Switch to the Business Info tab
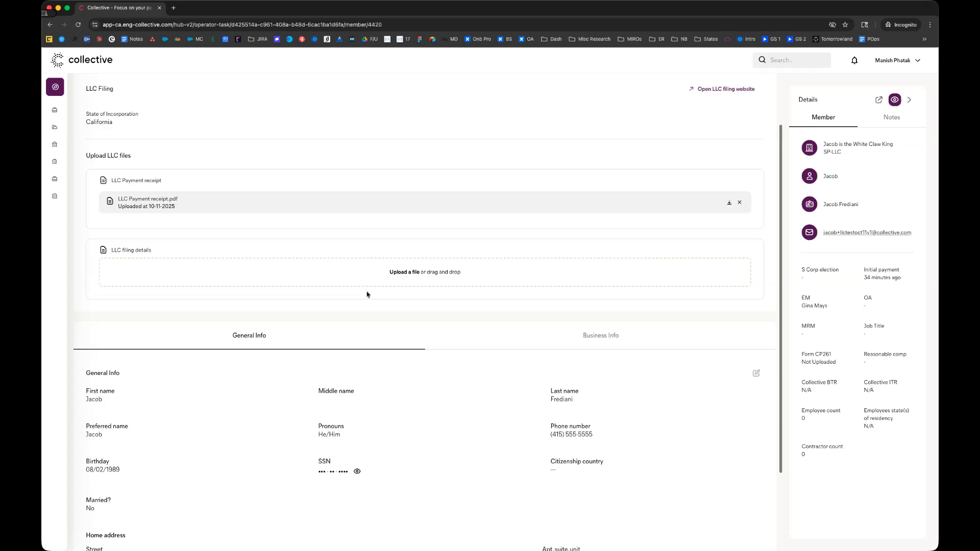The image size is (980, 551). click(600, 335)
